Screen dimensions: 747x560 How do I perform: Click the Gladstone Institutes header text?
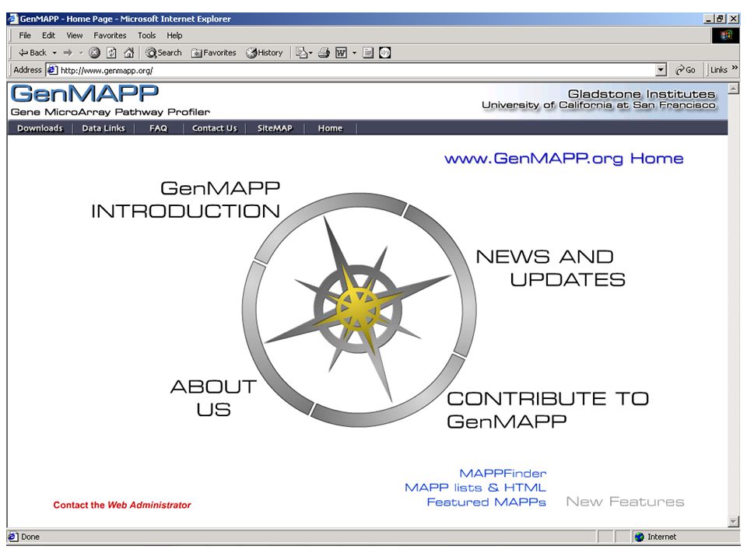pyautogui.click(x=641, y=94)
